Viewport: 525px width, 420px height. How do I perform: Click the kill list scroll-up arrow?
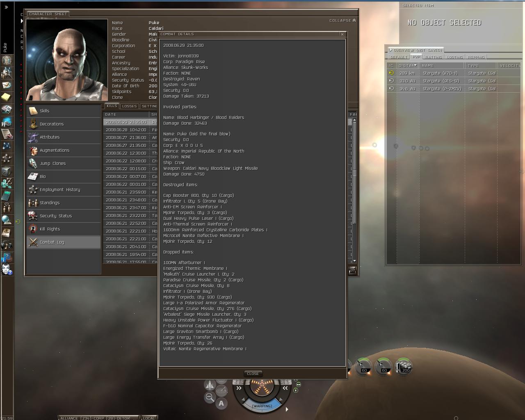click(354, 121)
